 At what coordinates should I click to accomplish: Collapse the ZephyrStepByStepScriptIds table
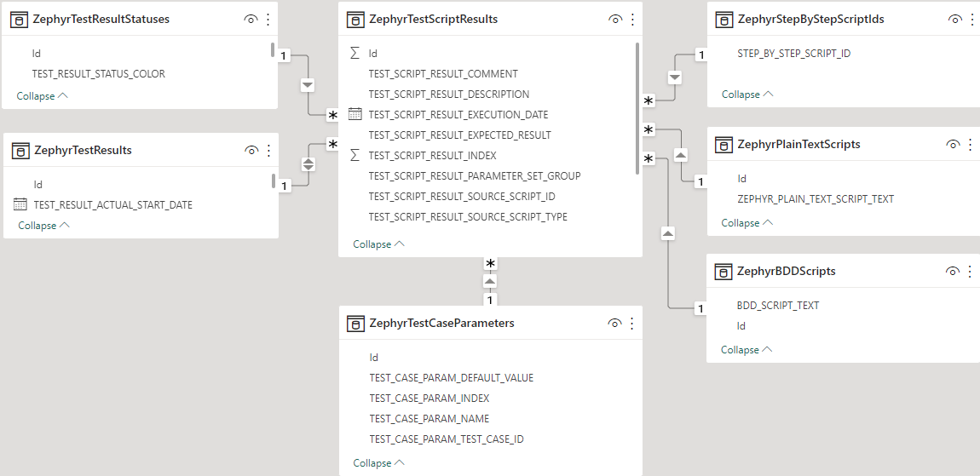pyautogui.click(x=747, y=95)
